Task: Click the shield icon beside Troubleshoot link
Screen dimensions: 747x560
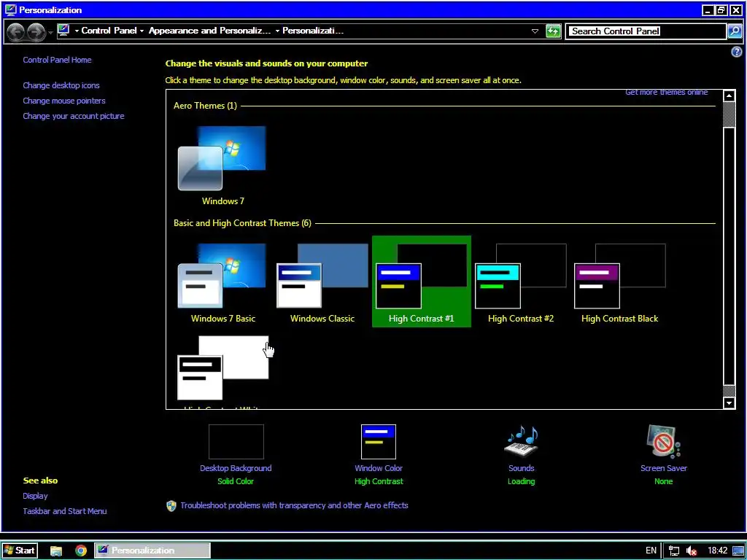Action: pyautogui.click(x=171, y=506)
